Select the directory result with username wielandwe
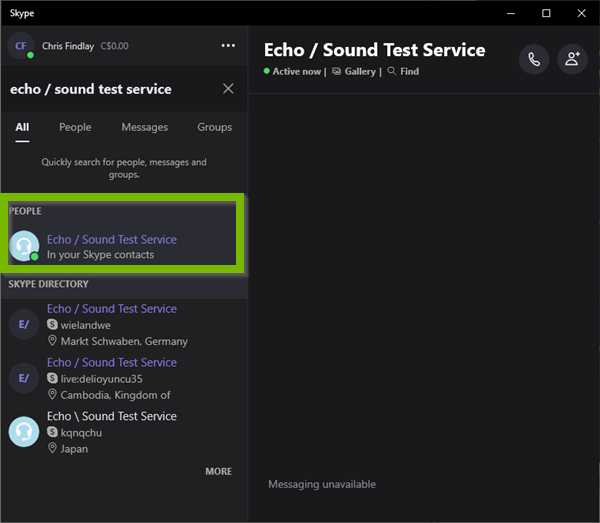The height and width of the screenshot is (523, 600). coord(124,324)
